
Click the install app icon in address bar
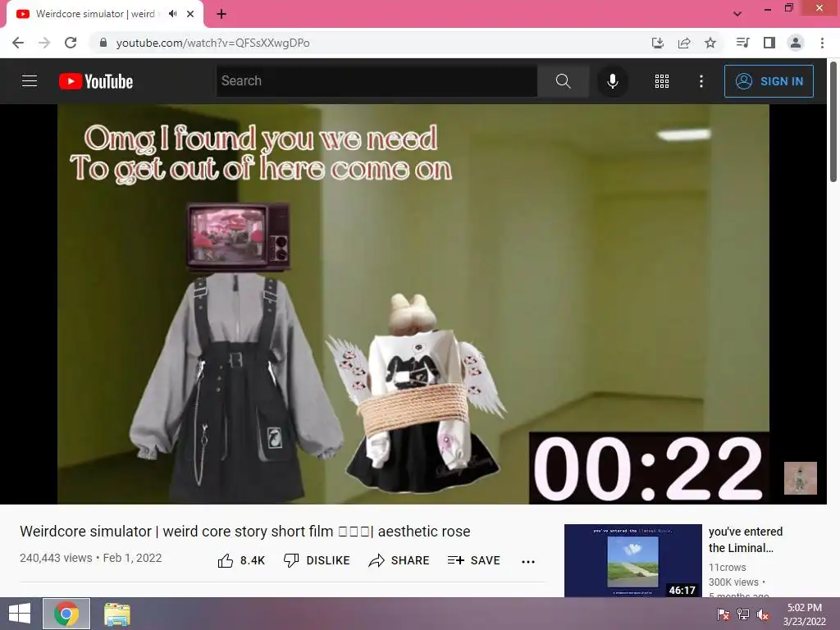tap(657, 43)
